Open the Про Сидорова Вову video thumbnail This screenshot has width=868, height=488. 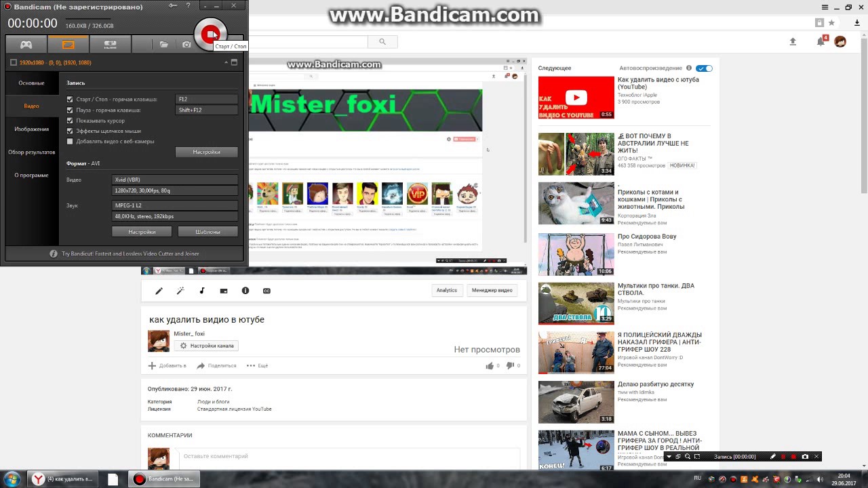pos(576,254)
